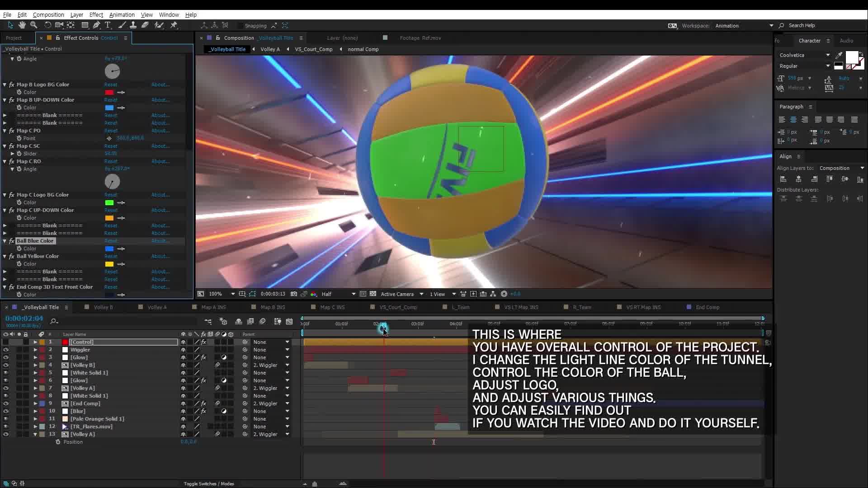Select the Brush tool
868x488 pixels.
coord(122,25)
